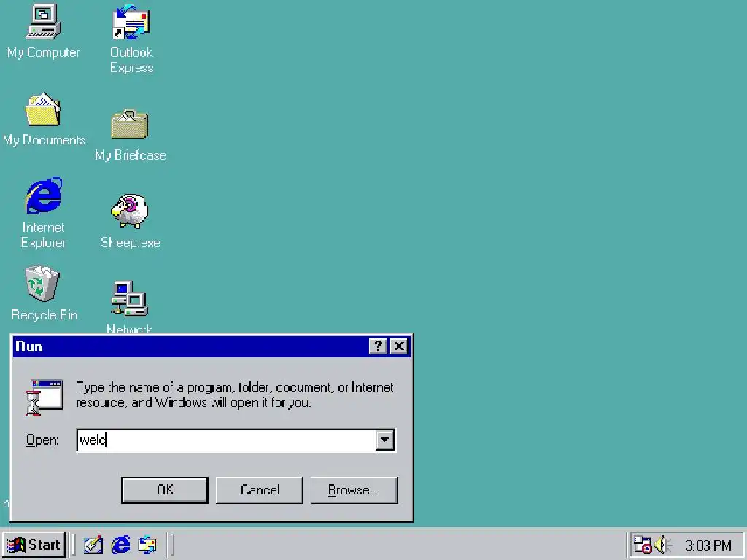Close the Run dialog
747x560 pixels.
pos(399,346)
